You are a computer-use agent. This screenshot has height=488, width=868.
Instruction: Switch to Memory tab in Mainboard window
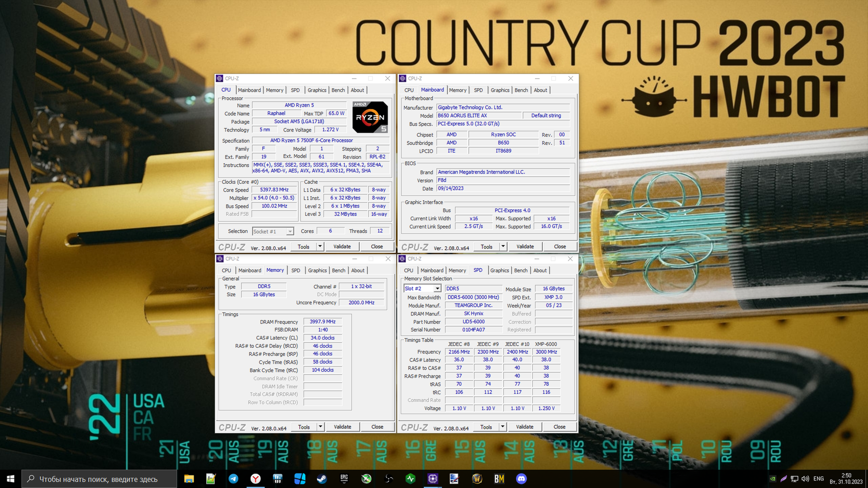click(458, 90)
